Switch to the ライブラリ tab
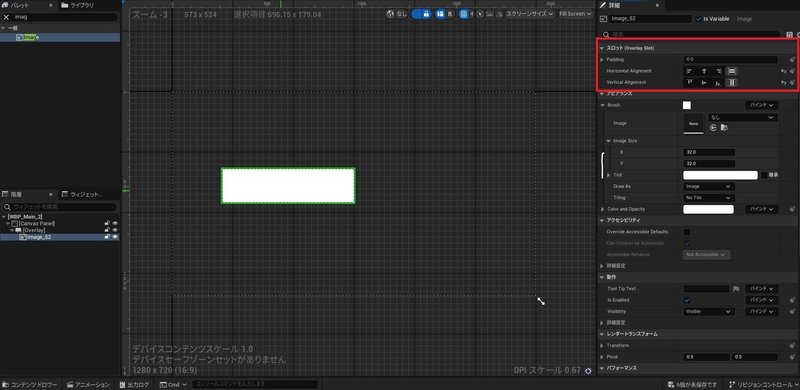The image size is (800, 390). coord(78,6)
